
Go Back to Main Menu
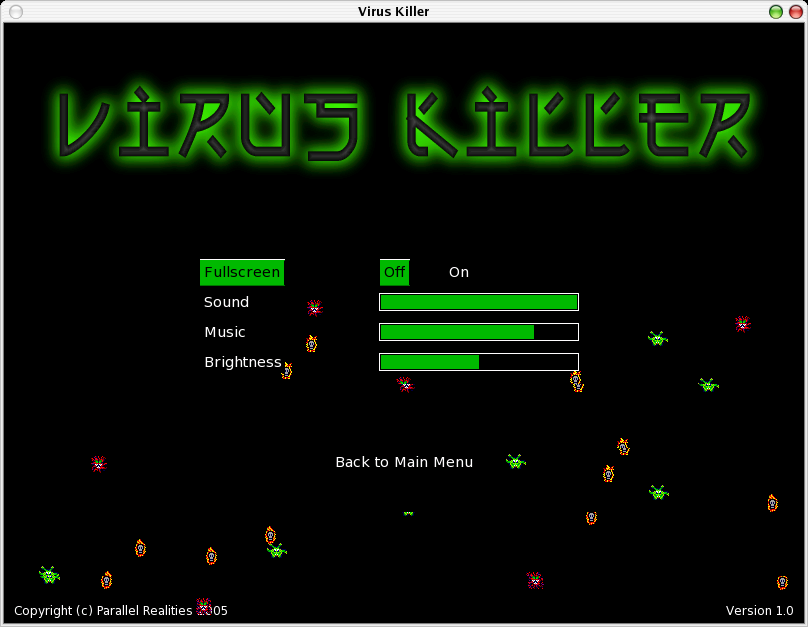(404, 462)
